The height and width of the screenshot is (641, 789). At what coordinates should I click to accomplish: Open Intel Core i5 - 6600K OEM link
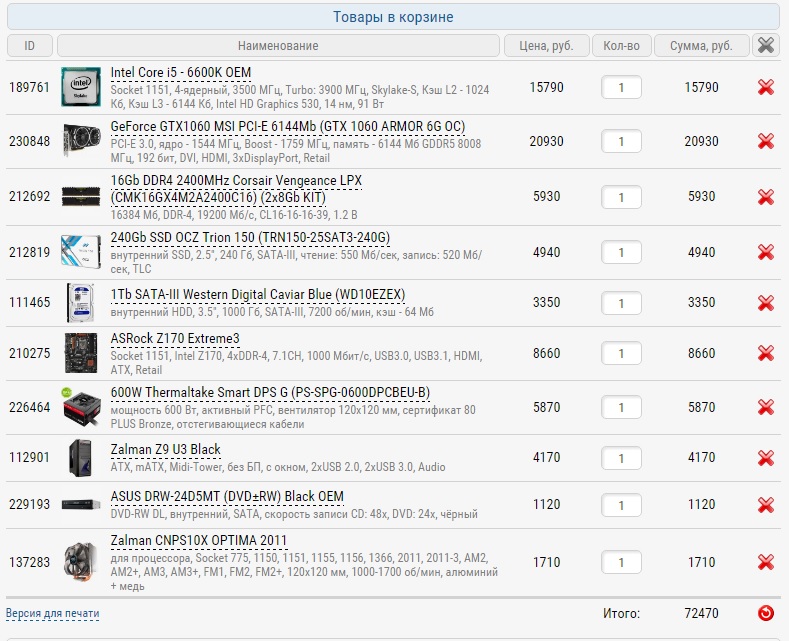[x=181, y=72]
